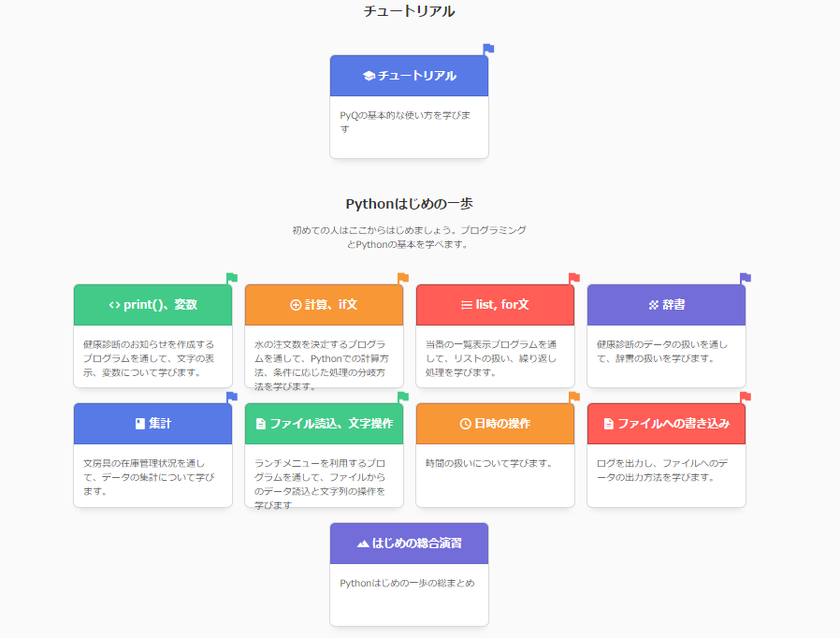Click the green flag on print()、変数 card
The image size is (840, 638).
click(232, 279)
